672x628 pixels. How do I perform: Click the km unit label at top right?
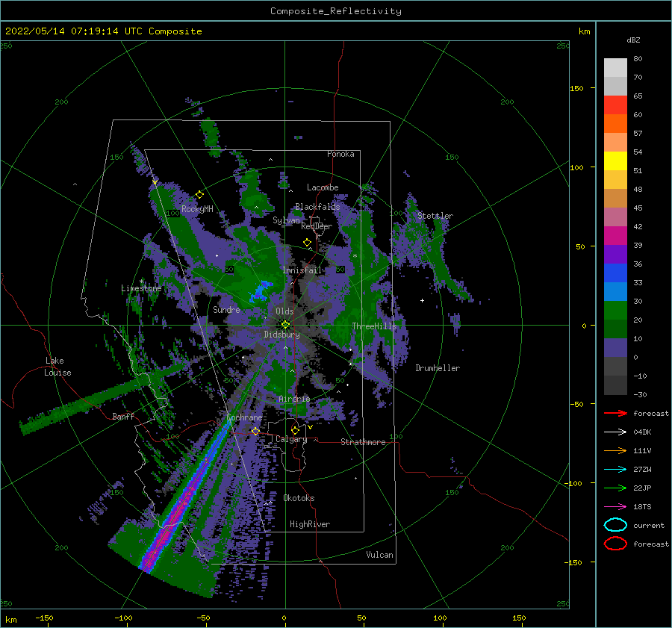pos(584,31)
